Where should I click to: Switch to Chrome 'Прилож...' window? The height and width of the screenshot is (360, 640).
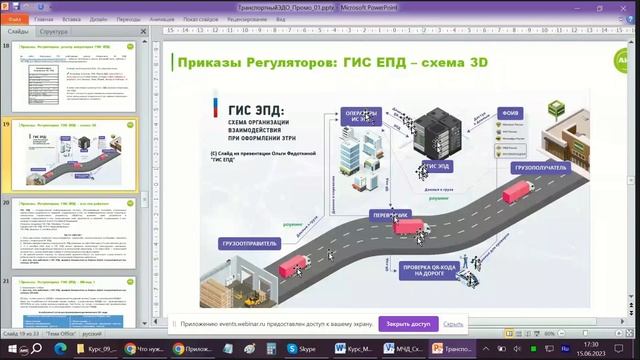[192, 349]
